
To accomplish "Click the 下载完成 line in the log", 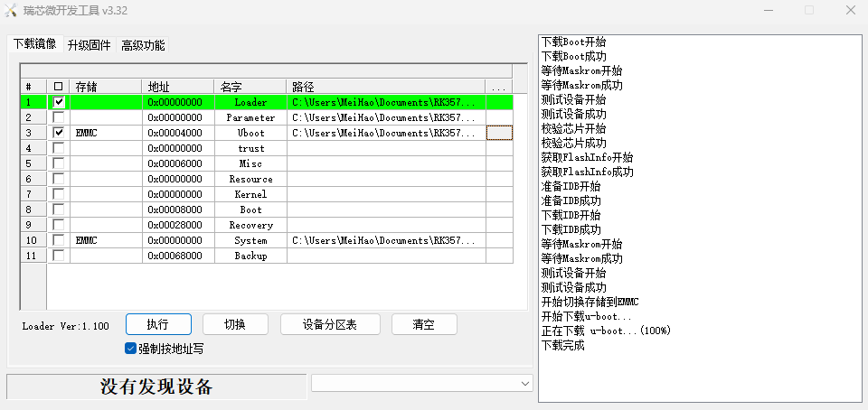I will [x=564, y=345].
